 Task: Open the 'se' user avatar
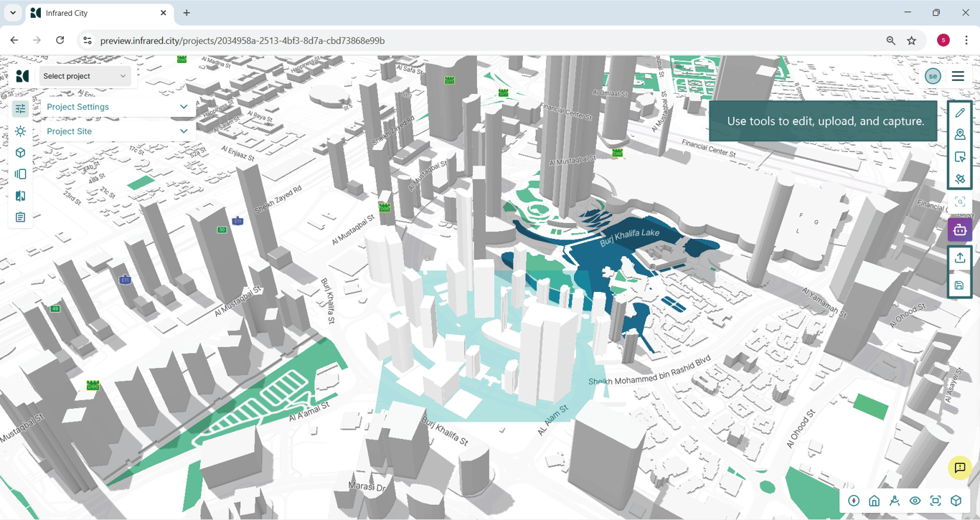click(933, 76)
